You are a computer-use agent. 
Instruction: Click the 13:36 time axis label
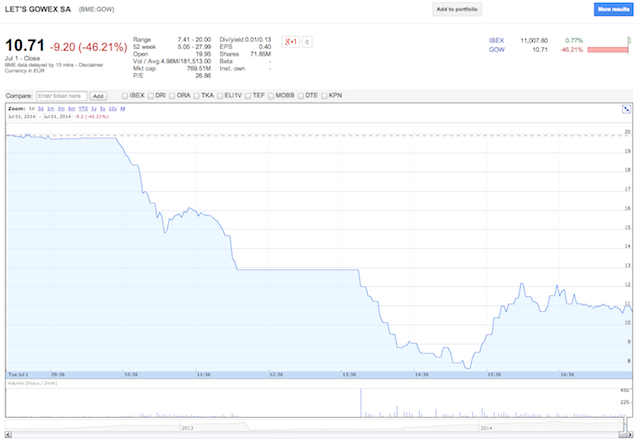pos(349,374)
